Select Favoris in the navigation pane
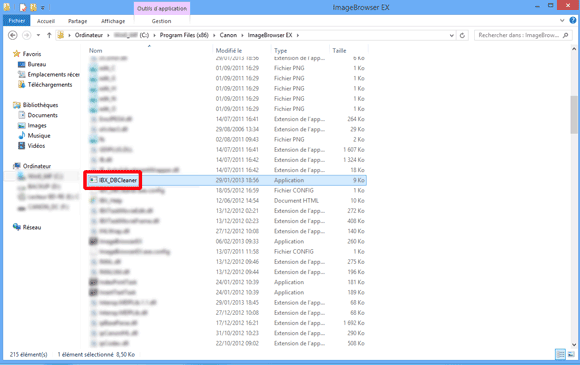This screenshot has width=580, height=365. click(32, 54)
